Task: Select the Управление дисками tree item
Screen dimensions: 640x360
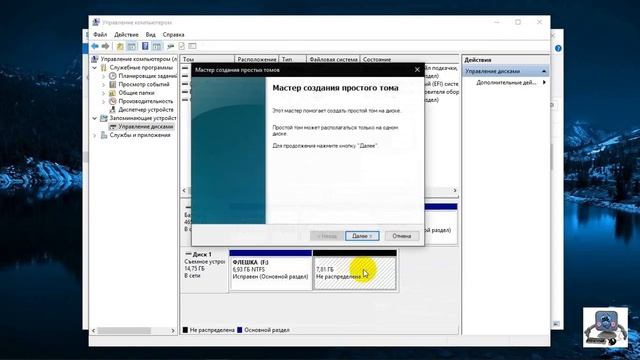Action: tap(146, 127)
